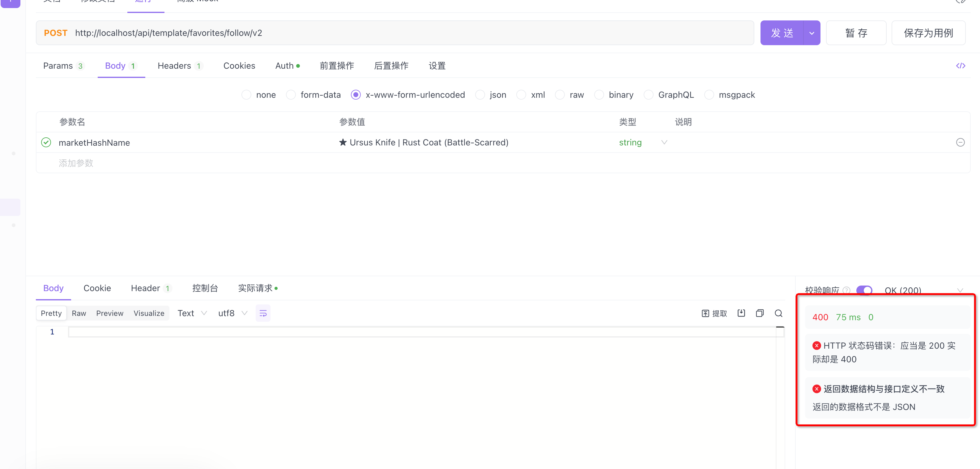The width and height of the screenshot is (980, 469).
Task: Expand the OK (200) response example dropdown
Action: 961,290
